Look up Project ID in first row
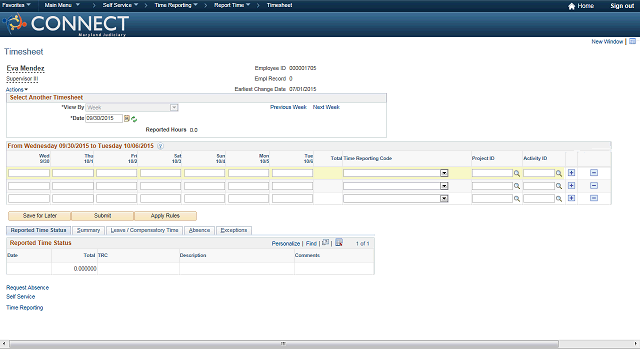Viewport: 640px width, 360px height. pyautogui.click(x=517, y=173)
